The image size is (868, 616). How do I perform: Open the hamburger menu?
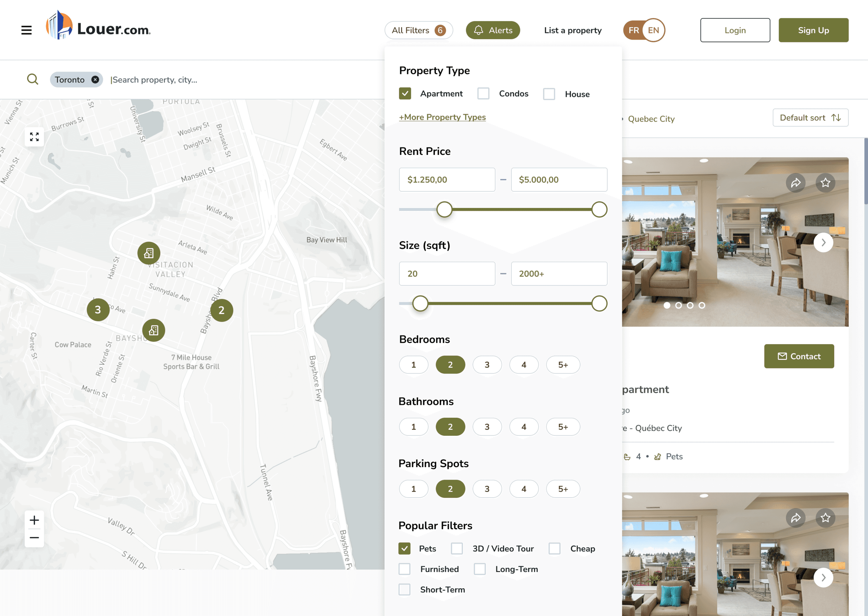(x=26, y=30)
